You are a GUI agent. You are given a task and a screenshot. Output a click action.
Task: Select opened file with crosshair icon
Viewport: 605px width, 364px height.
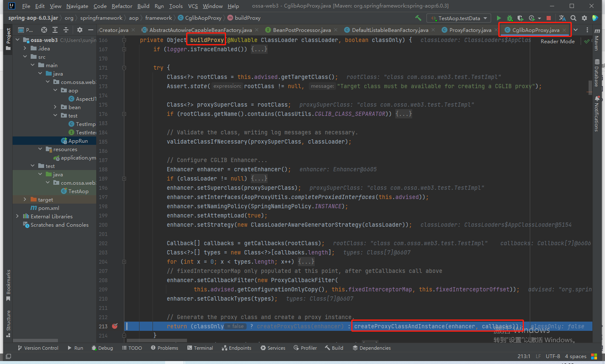pos(44,30)
